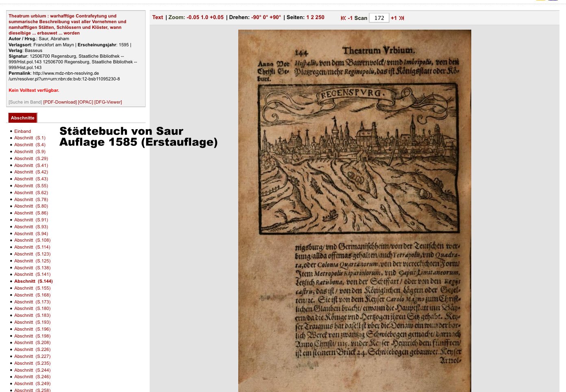Jump to the last scan with the double-right arrow
Viewport: 566px width, 392px height.
tap(402, 18)
